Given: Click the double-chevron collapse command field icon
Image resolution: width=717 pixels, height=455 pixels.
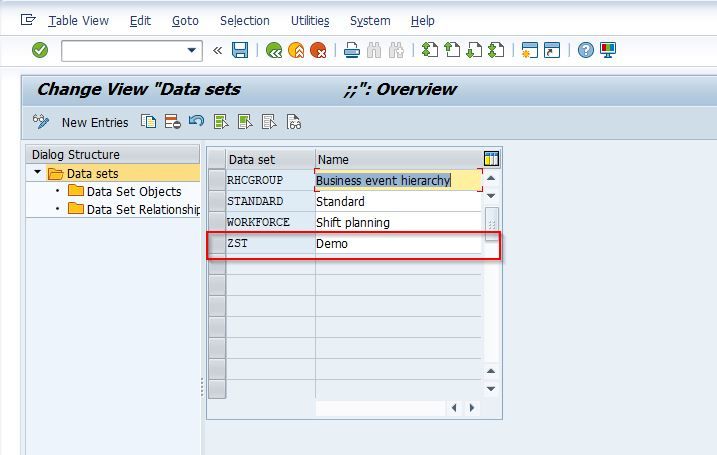Looking at the screenshot, I should [218, 50].
